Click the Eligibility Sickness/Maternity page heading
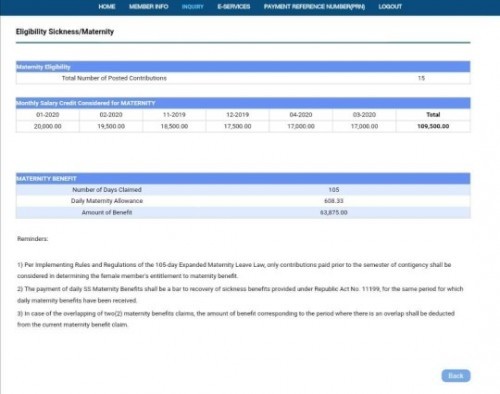Screen dimensions: 500x394 coord(65,32)
